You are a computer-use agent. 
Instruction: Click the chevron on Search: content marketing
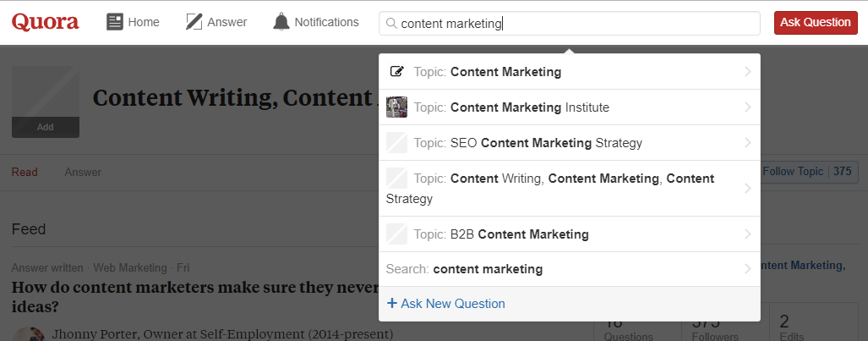[x=747, y=269]
